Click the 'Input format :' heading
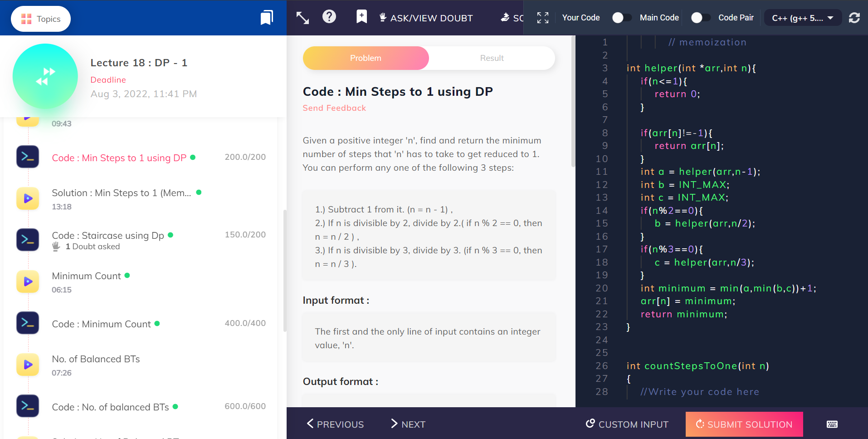This screenshot has height=439, width=868. click(336, 301)
